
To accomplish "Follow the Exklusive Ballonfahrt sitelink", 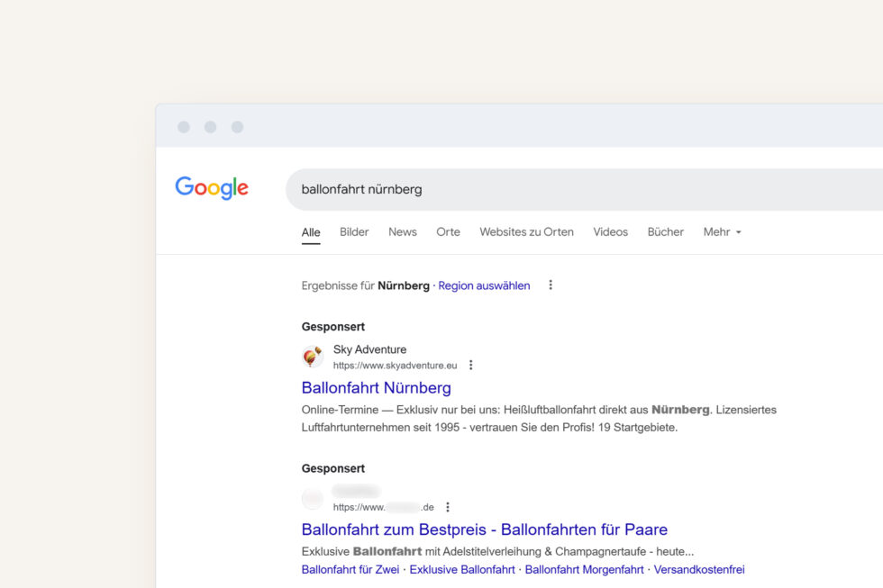I will tap(461, 569).
